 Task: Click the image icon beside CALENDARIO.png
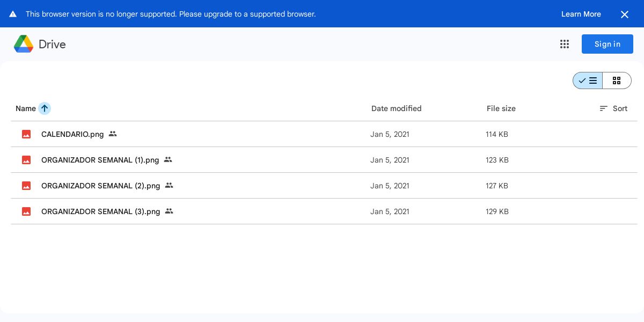[26, 134]
